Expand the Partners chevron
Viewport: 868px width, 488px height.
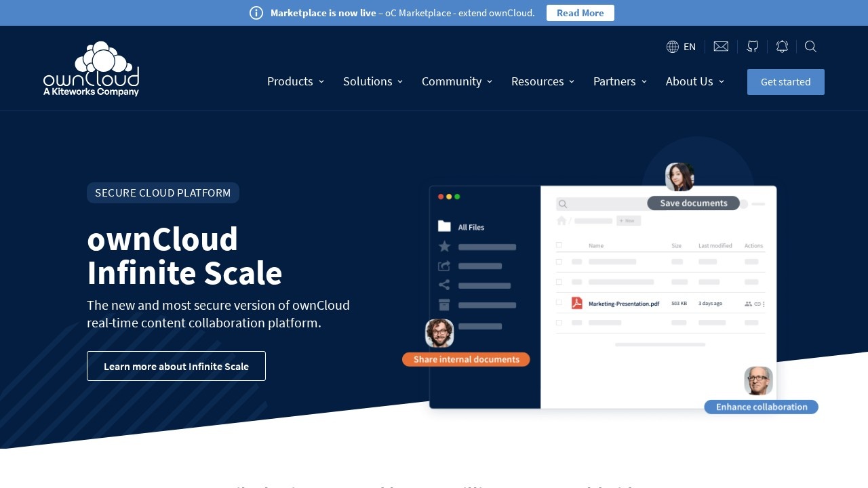coord(644,82)
